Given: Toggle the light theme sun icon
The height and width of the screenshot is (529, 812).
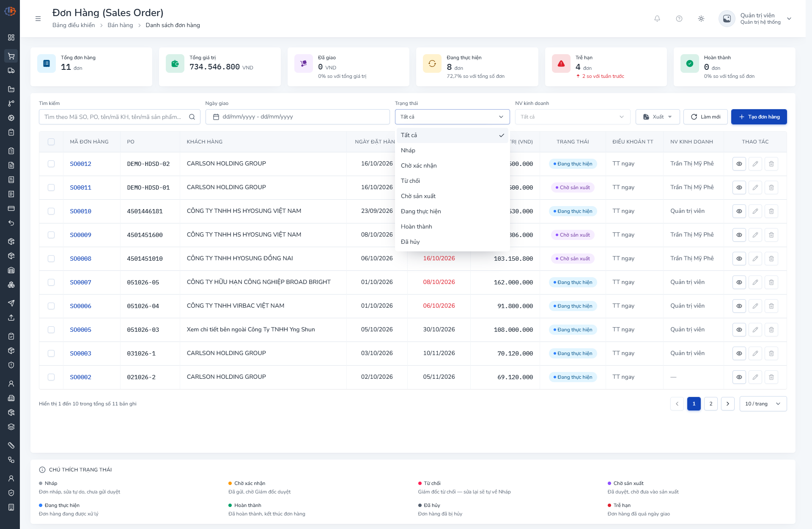Looking at the screenshot, I should point(701,19).
